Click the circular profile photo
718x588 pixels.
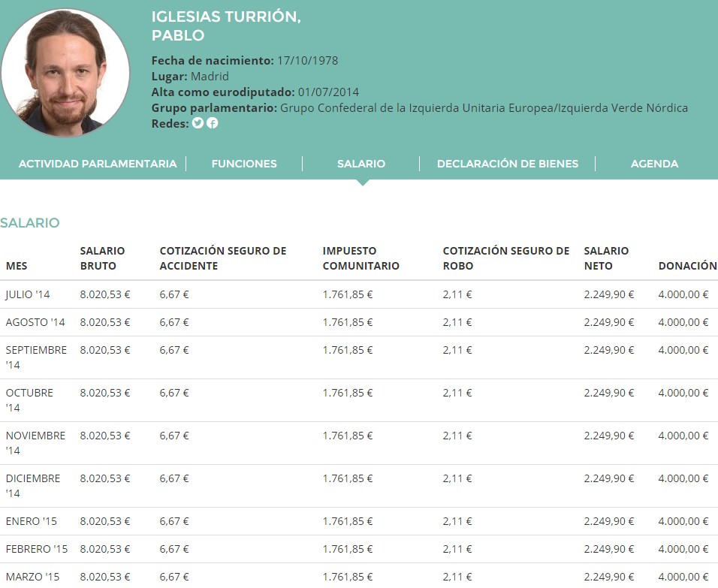65,73
